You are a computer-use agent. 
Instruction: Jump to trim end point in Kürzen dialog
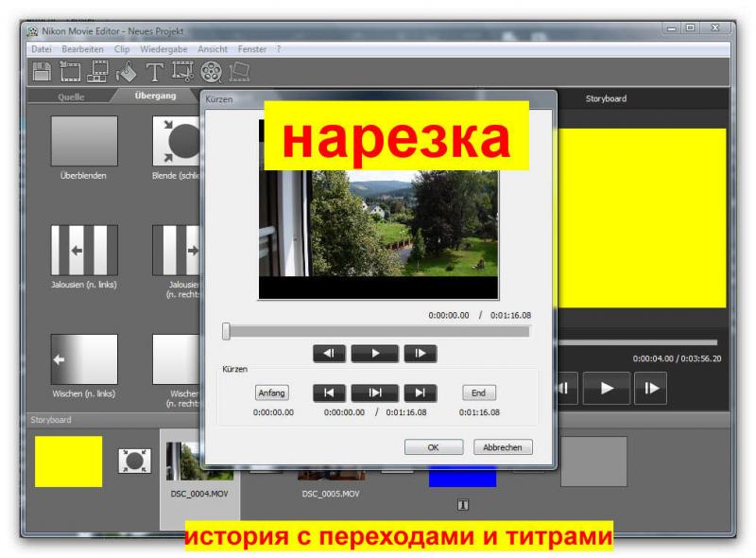pyautogui.click(x=421, y=392)
